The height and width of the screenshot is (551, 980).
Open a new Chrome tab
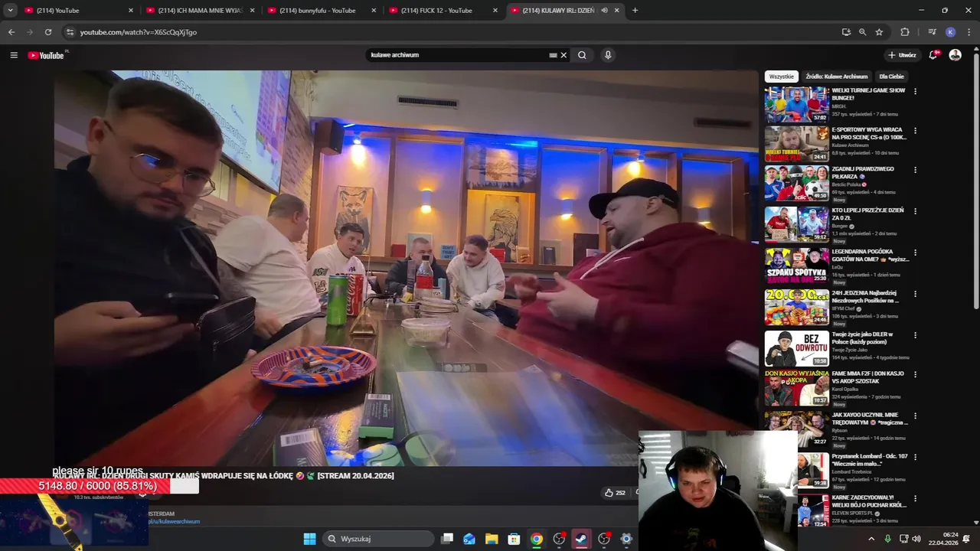pyautogui.click(x=635, y=11)
